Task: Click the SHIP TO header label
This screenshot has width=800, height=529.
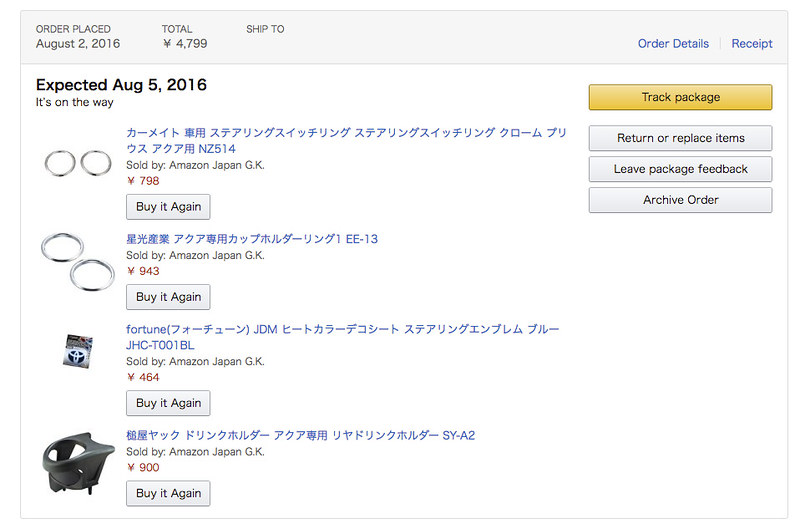Action: coord(265,29)
